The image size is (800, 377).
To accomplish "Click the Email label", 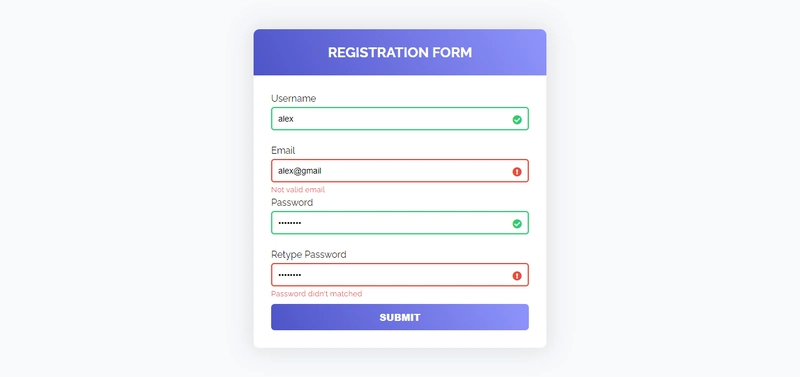I will pyautogui.click(x=283, y=150).
